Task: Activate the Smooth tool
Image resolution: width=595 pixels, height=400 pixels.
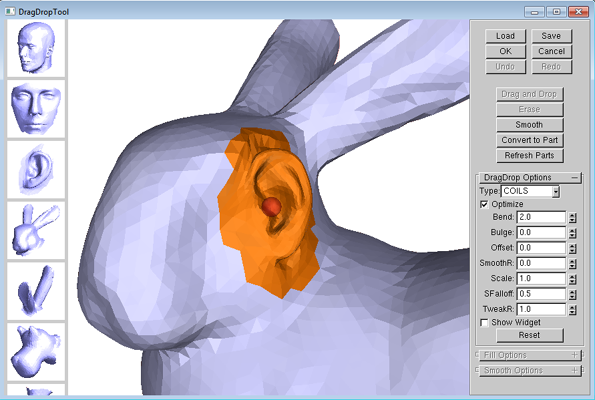Action: 529,125
